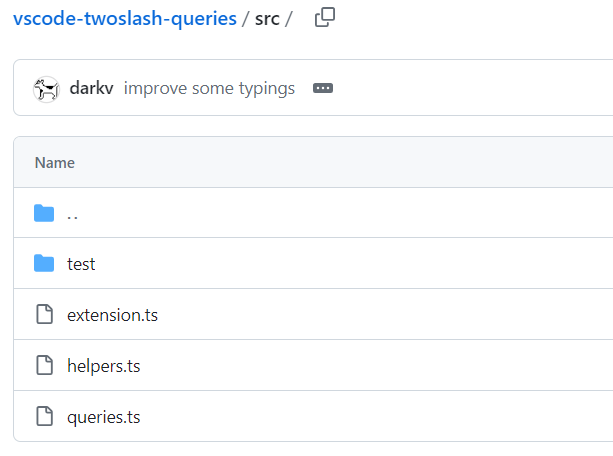Screen dimensions: 613x456
Task: Click the blue folder icon of the parent directory row
Action: click(x=44, y=213)
